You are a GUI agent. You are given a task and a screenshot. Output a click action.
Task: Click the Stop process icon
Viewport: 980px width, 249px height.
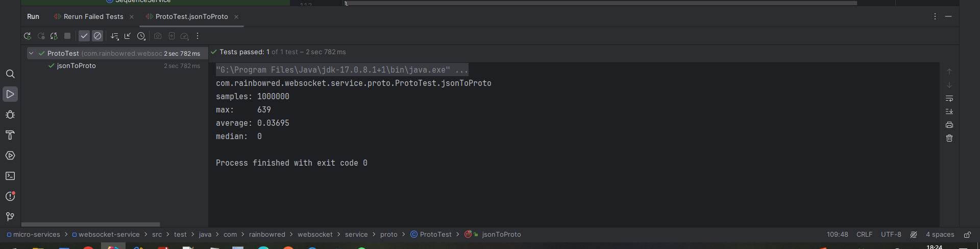pos(67,36)
